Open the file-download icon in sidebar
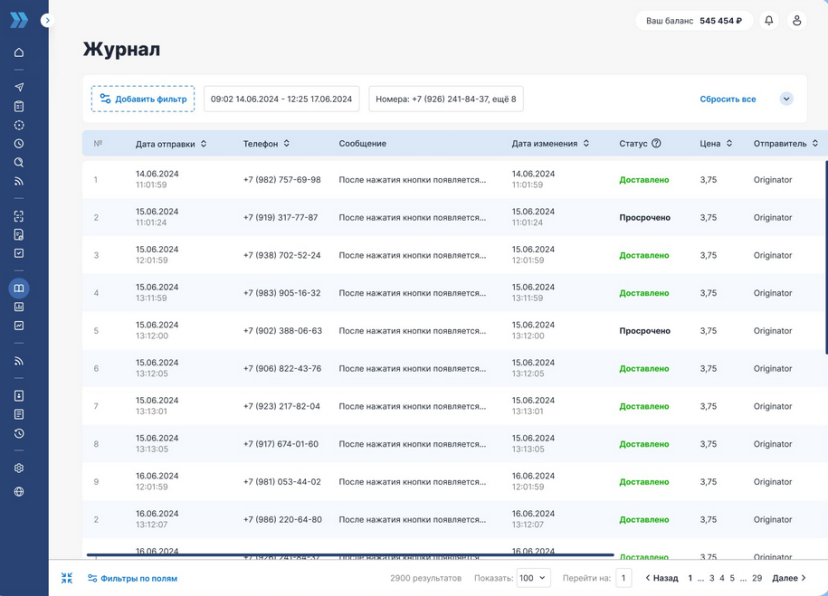Viewport: 828px width, 596px height. coord(19,396)
